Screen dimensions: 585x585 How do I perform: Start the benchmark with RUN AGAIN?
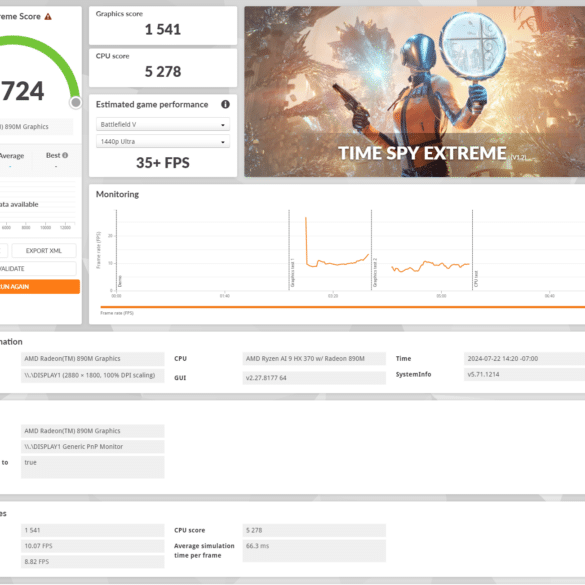(x=39, y=287)
